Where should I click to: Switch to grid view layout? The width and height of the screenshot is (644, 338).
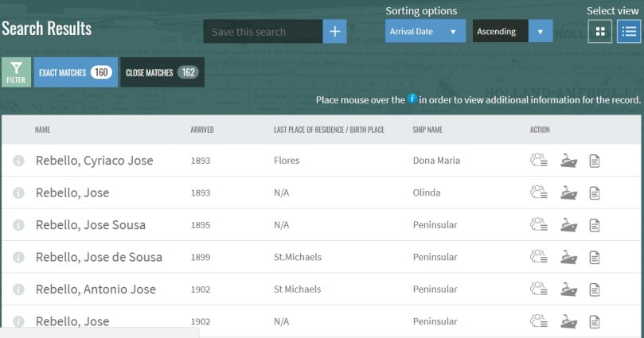click(600, 32)
